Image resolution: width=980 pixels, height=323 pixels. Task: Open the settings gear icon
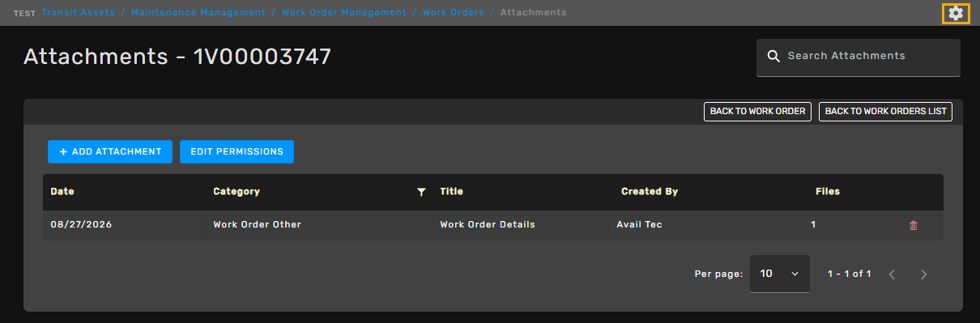click(x=956, y=13)
